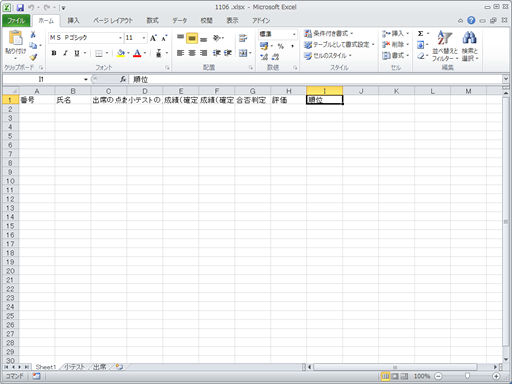This screenshot has height=384, width=512.
Task: Click the Orientation text angle icon
Action: point(216,38)
